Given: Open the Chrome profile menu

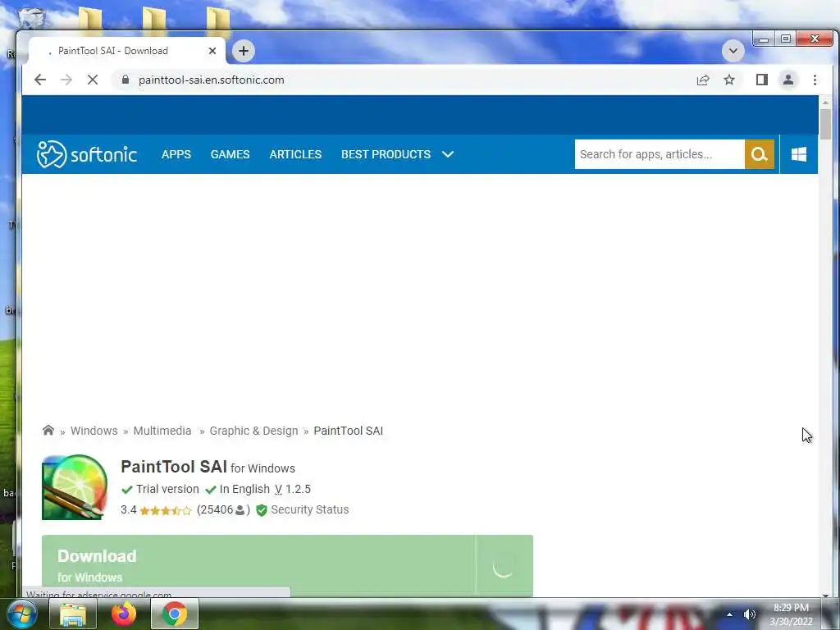Looking at the screenshot, I should [788, 80].
